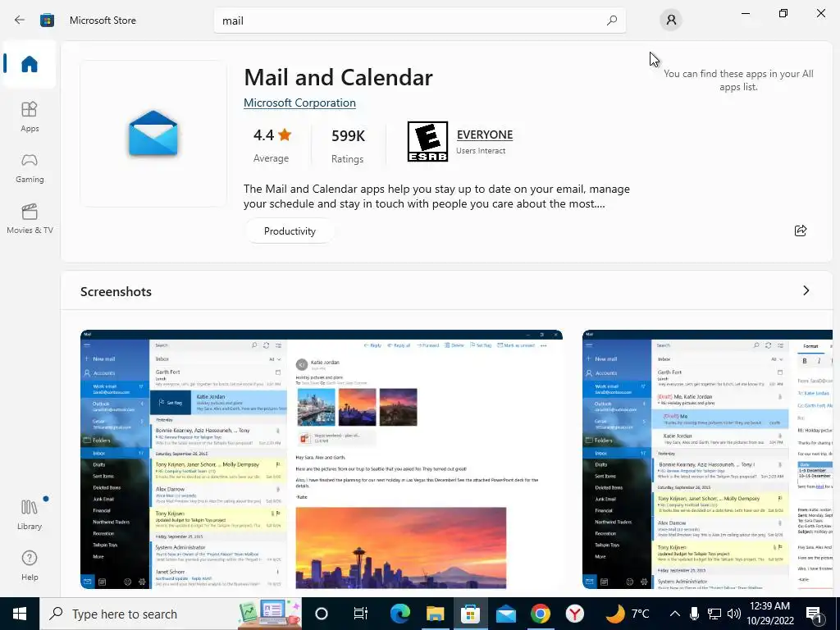The image size is (840, 630).
Task: Open Cortana circle icon in taskbar
Action: coord(321,614)
